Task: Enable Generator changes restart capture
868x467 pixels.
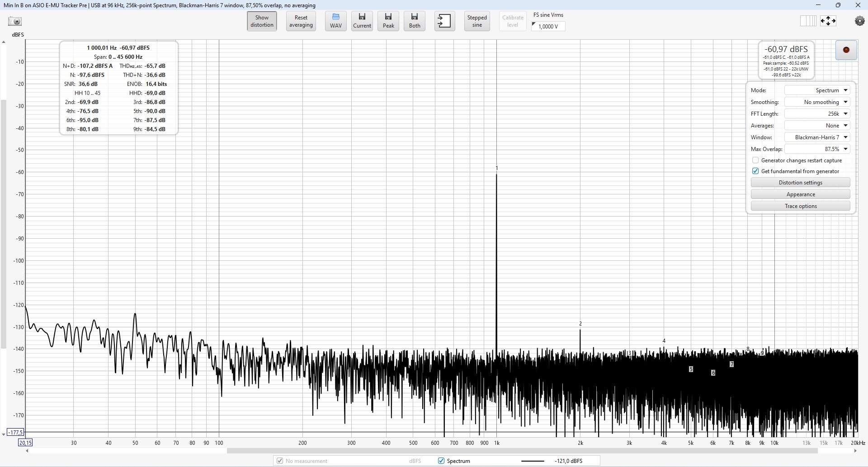Action: click(x=755, y=160)
